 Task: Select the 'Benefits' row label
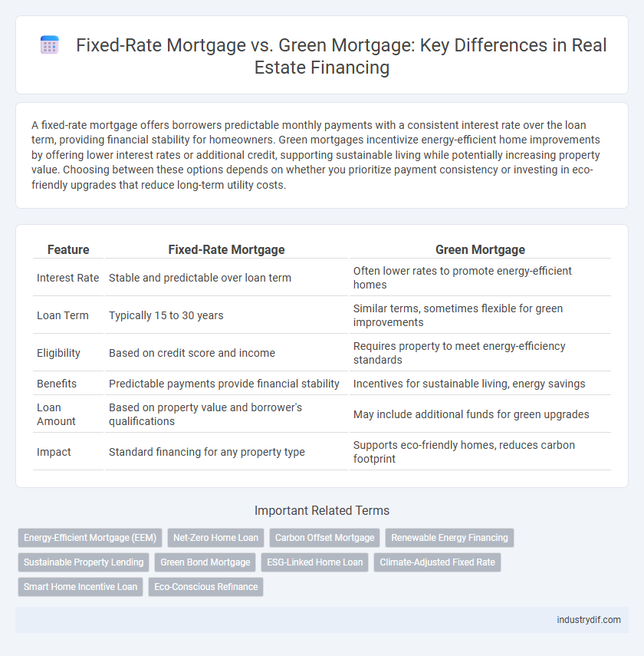click(x=57, y=384)
